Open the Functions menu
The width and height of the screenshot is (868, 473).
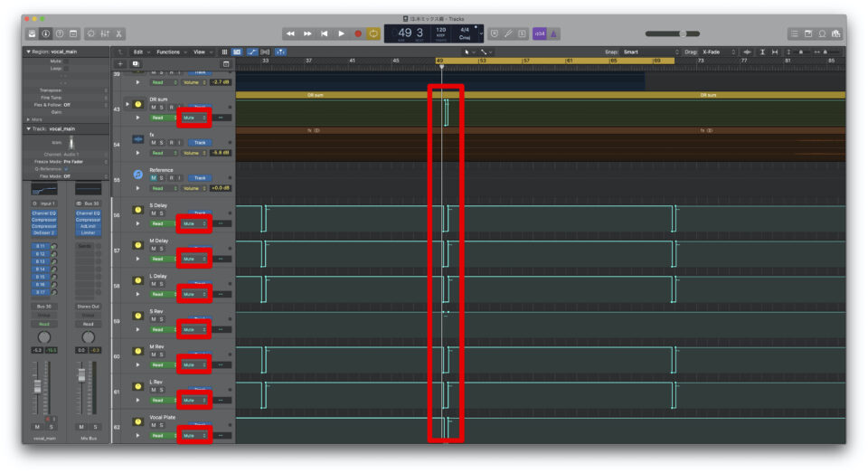pyautogui.click(x=170, y=52)
